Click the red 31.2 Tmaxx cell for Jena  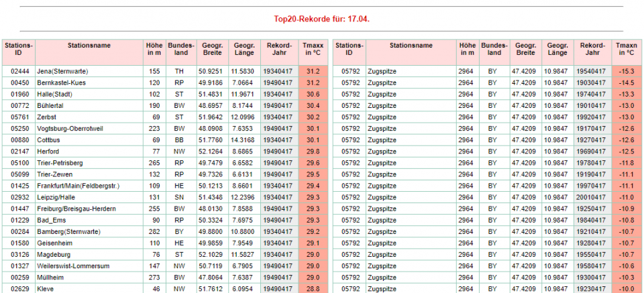[x=313, y=71]
